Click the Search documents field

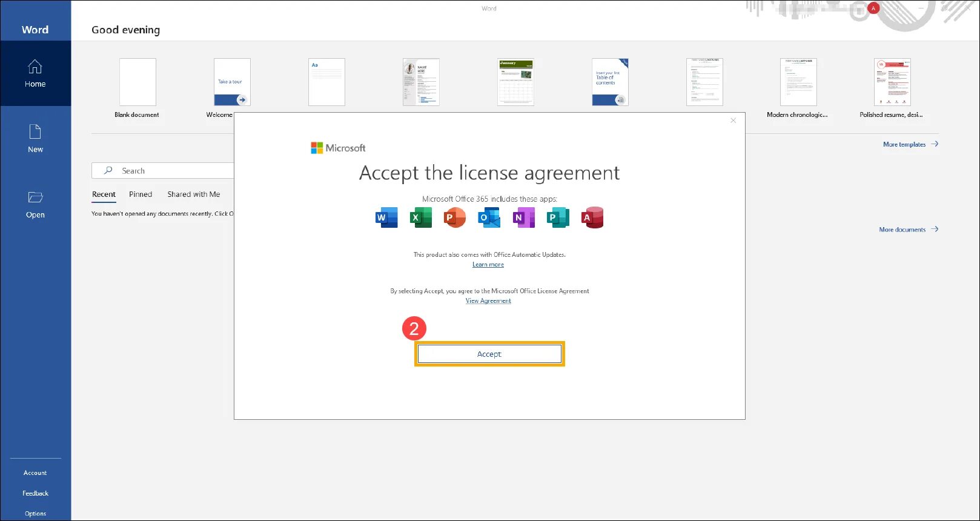tap(163, 171)
